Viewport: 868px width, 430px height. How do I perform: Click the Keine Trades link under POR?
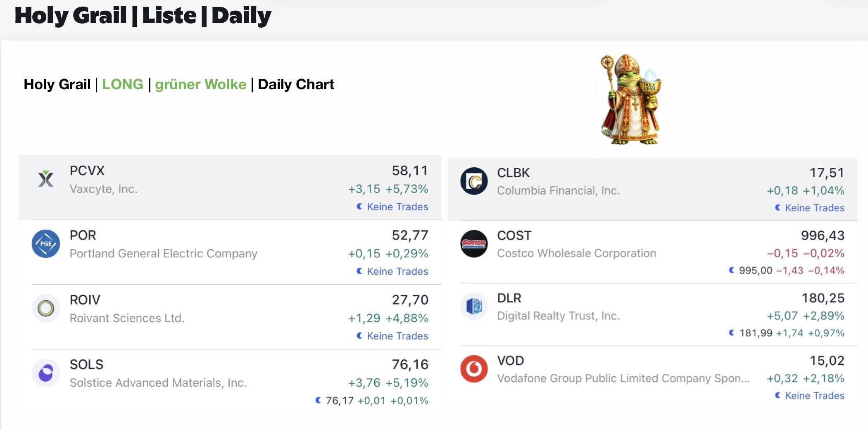(397, 271)
